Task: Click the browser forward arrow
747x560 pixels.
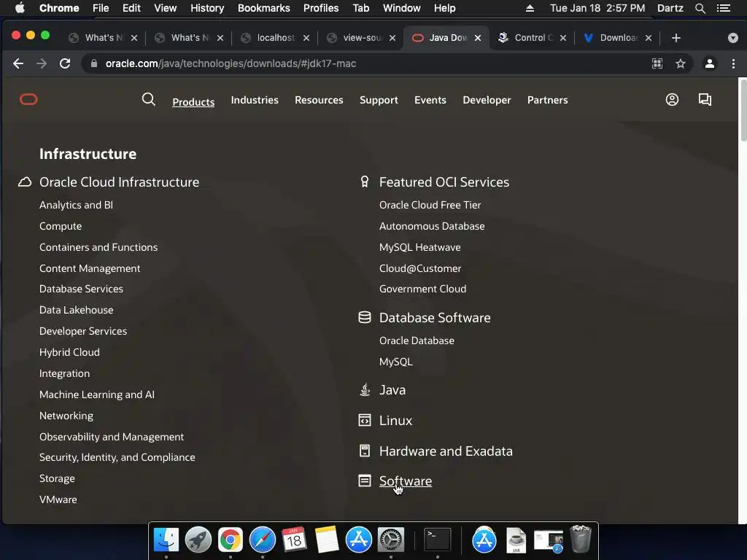Action: coord(42,63)
